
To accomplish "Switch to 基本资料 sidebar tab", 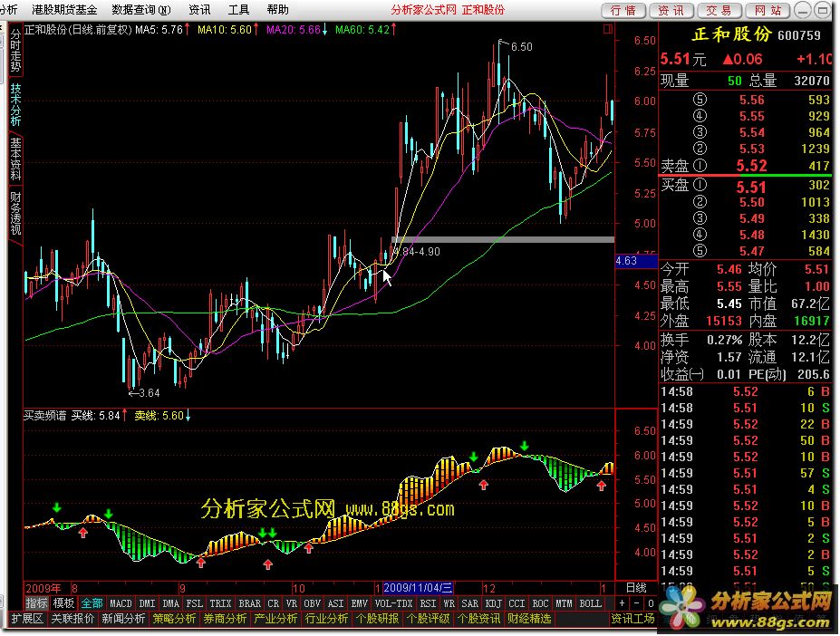I will coord(15,159).
